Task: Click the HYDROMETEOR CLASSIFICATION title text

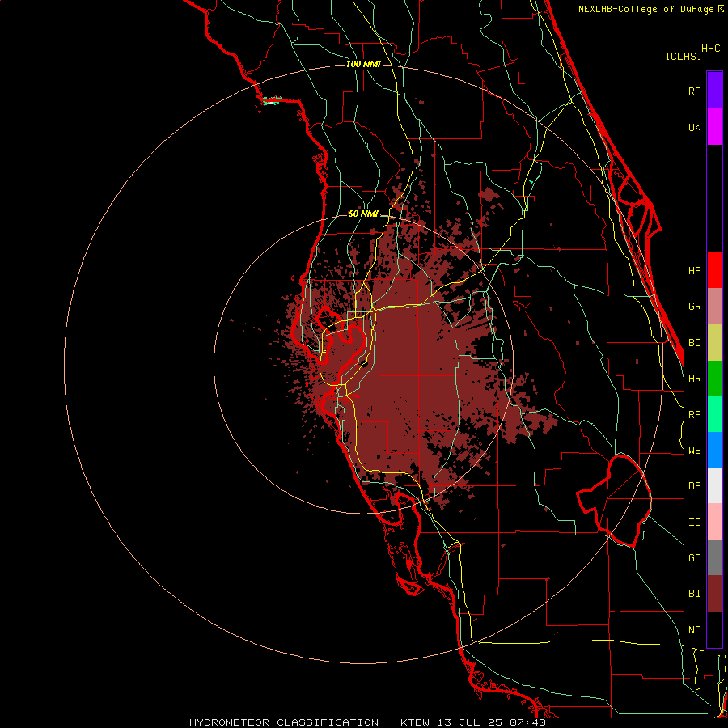Action: (284, 722)
